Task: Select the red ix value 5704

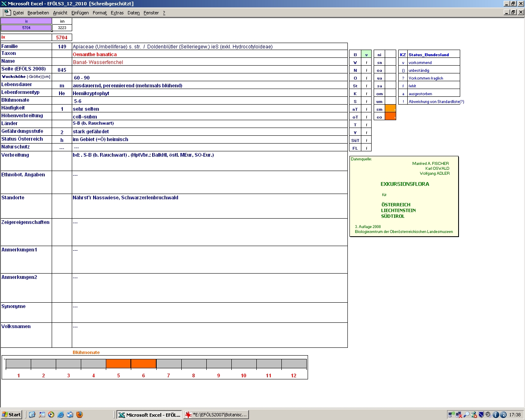Action: (x=62, y=37)
